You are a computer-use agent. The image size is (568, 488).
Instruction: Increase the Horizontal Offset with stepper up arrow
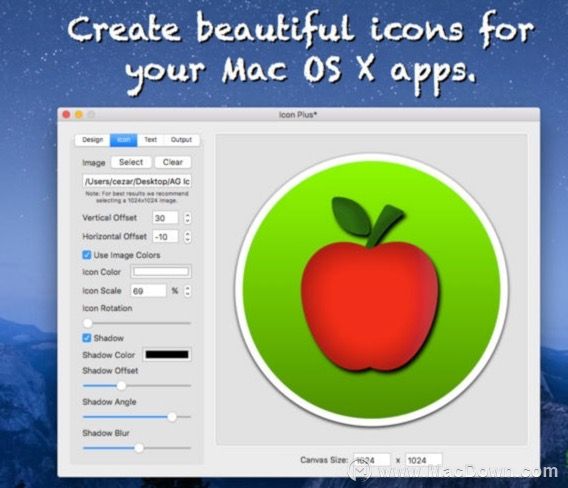click(x=187, y=234)
